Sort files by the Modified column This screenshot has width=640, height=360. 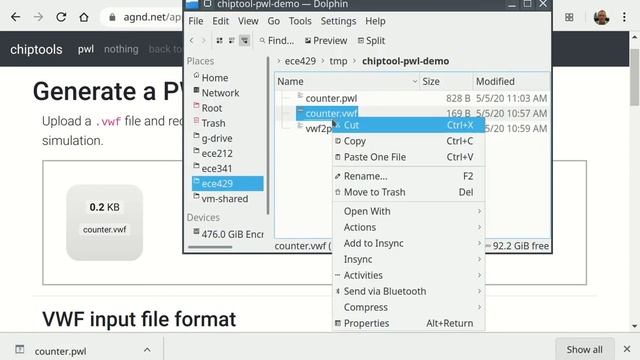[x=511, y=81]
